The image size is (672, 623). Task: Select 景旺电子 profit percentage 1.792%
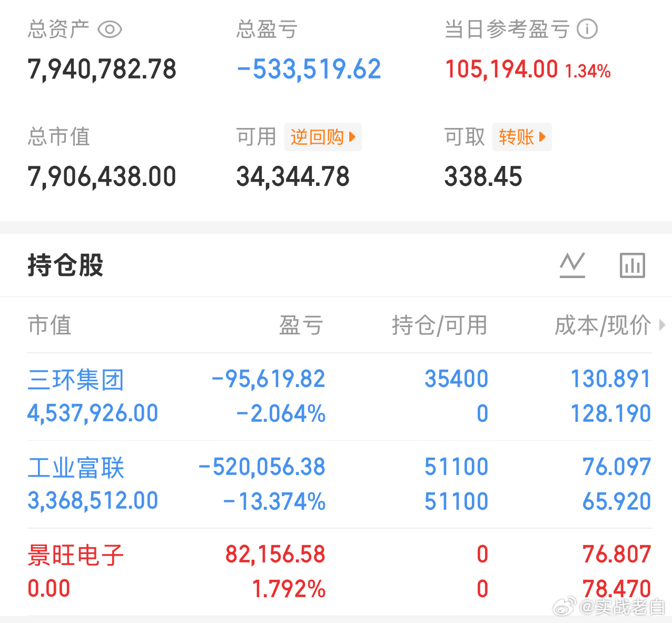289,589
